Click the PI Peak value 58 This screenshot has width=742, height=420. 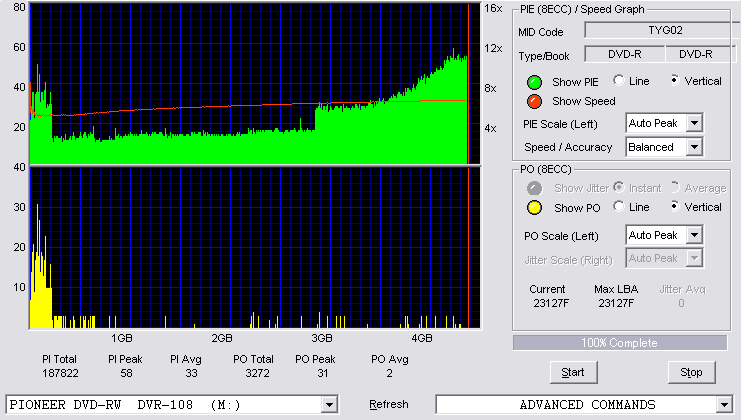126,374
